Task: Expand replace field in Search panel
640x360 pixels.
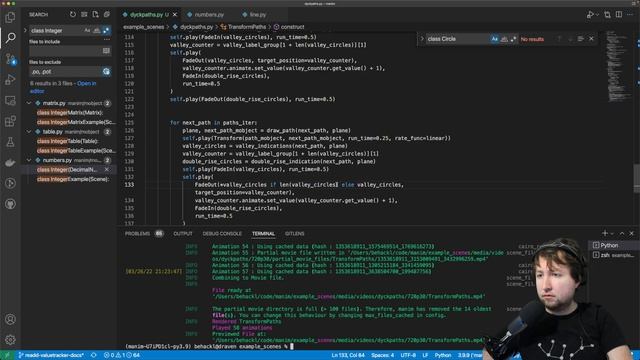Action: pyautogui.click(x=25, y=30)
